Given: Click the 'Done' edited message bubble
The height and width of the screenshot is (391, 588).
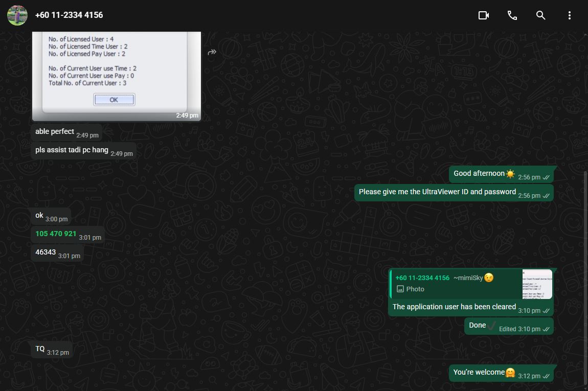Looking at the screenshot, I should (x=509, y=326).
